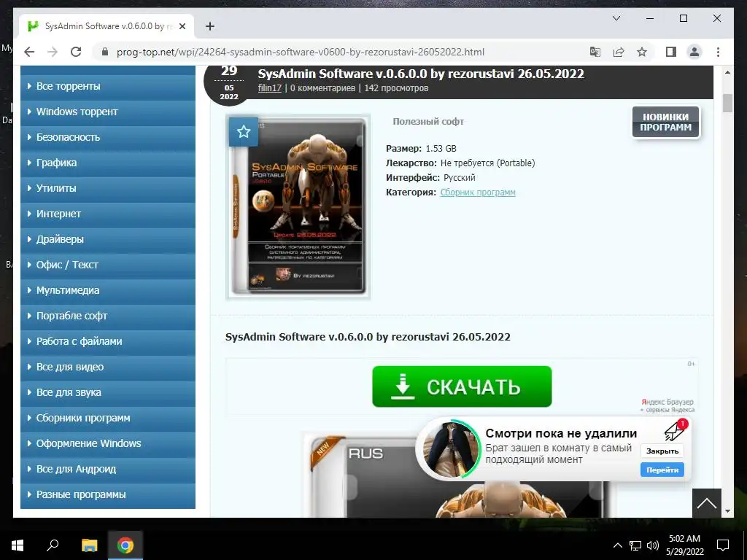Viewport: 747px width, 560px height.
Task: Close the SysAdmin Software tab
Action: point(182,26)
